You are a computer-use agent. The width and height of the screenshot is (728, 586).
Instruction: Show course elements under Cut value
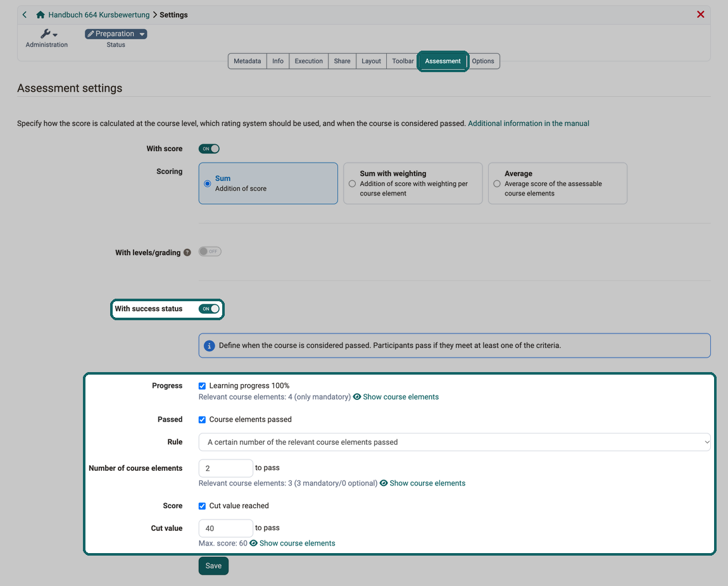click(292, 544)
